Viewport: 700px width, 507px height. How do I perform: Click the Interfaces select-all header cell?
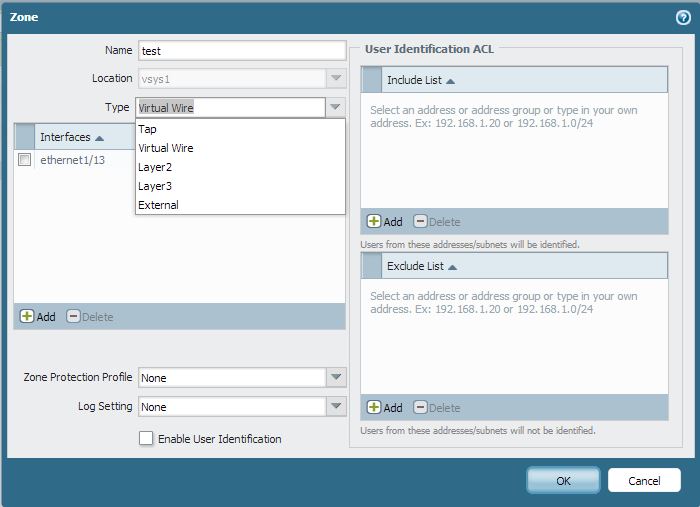click(x=25, y=137)
